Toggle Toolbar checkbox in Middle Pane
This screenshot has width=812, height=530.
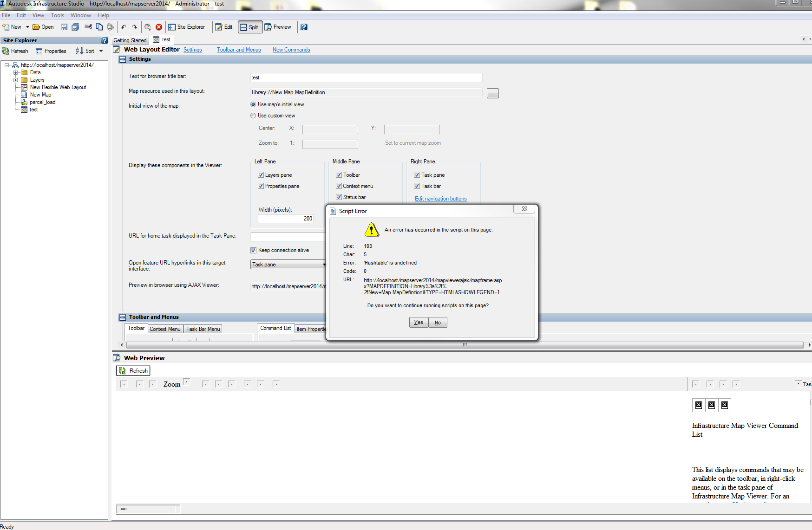pyautogui.click(x=339, y=175)
